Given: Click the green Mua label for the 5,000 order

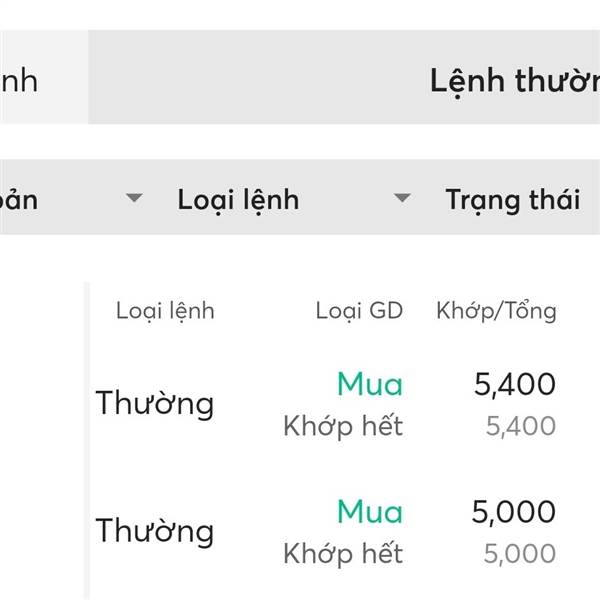Looking at the screenshot, I should (370, 511).
